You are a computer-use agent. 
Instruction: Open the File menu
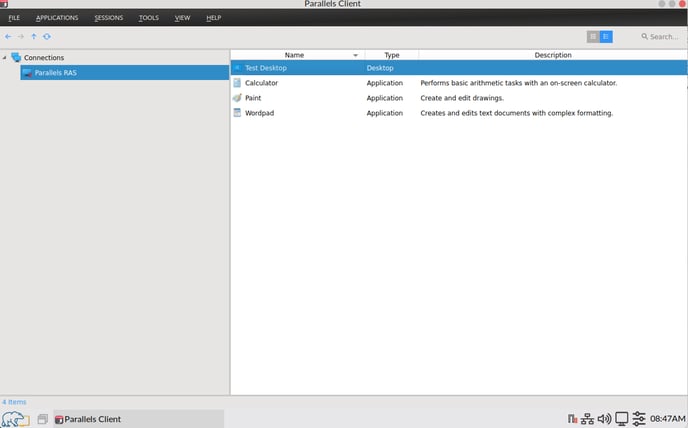(x=14, y=18)
